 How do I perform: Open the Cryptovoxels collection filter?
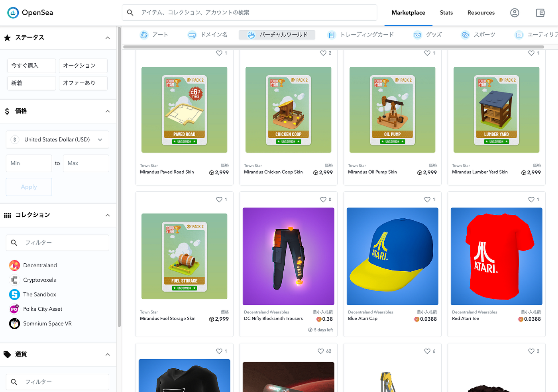39,280
